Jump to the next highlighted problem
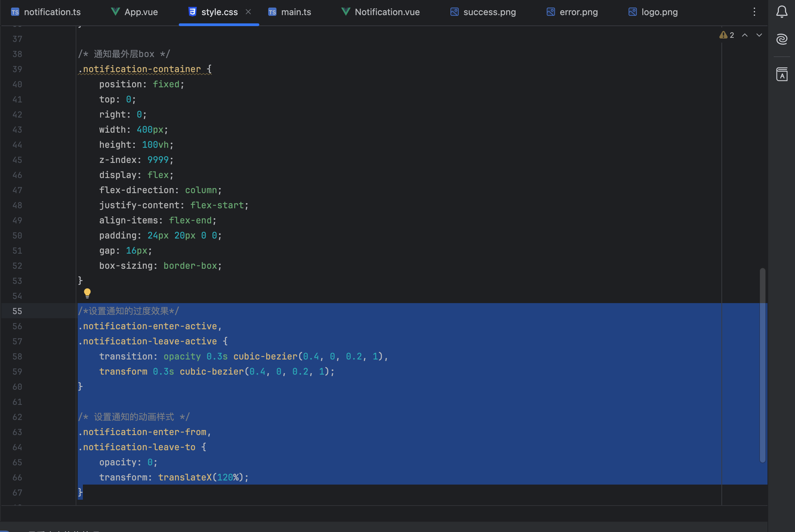 point(759,35)
